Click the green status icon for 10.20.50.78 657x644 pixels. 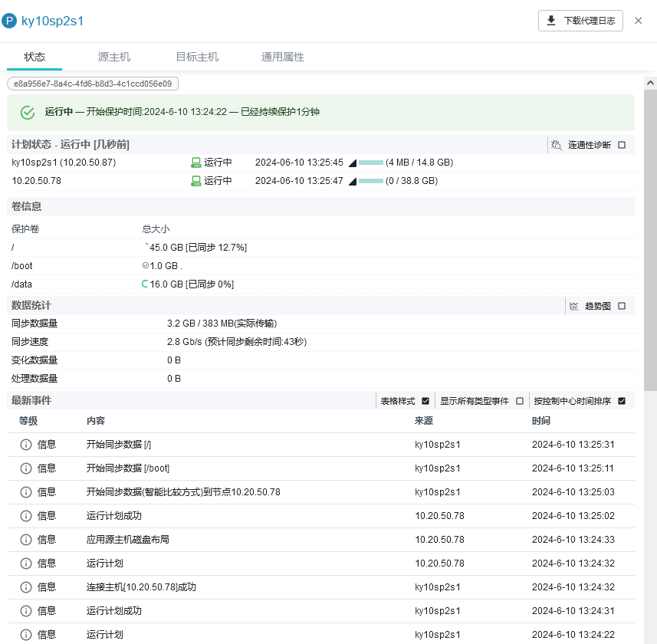[x=198, y=181]
